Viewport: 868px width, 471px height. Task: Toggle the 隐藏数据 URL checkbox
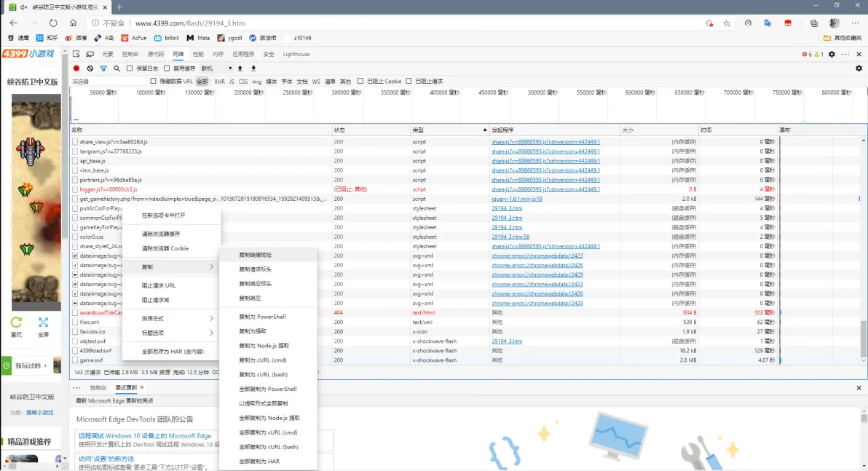(x=154, y=82)
